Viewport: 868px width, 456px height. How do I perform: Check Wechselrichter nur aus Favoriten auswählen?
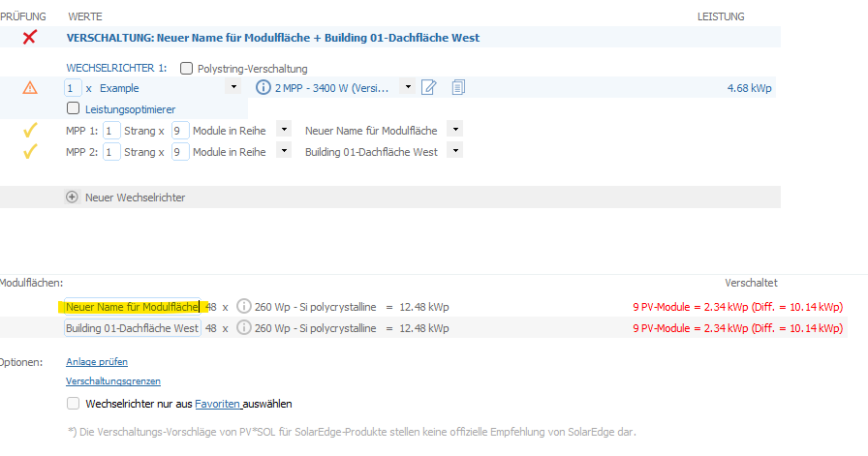pos(73,404)
